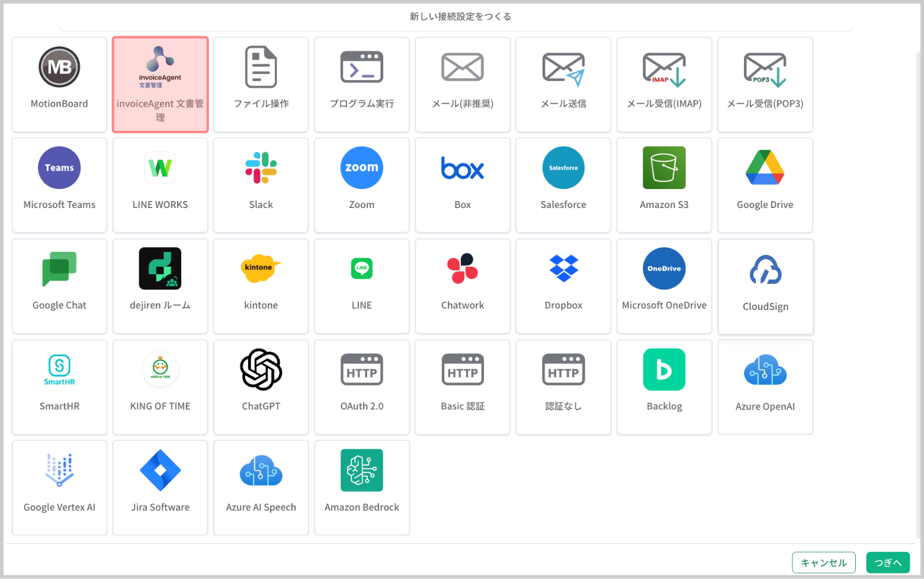The image size is (924, 579).
Task: Select the dejiren ルーム connector
Action: [160, 286]
